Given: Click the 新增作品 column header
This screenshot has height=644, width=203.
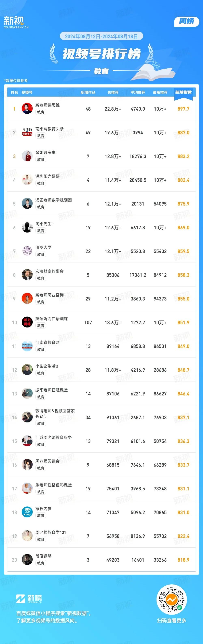Looking at the screenshot, I should click(x=88, y=93).
